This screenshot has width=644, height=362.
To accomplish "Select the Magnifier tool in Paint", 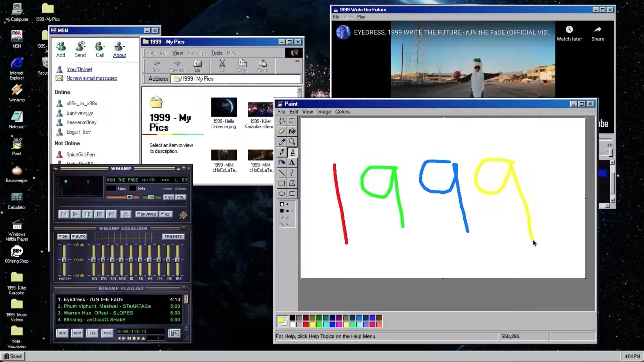I will pyautogui.click(x=292, y=142).
